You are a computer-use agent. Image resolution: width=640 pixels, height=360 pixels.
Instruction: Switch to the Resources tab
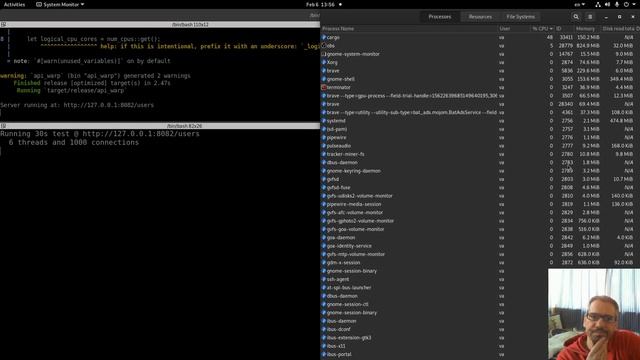point(480,17)
